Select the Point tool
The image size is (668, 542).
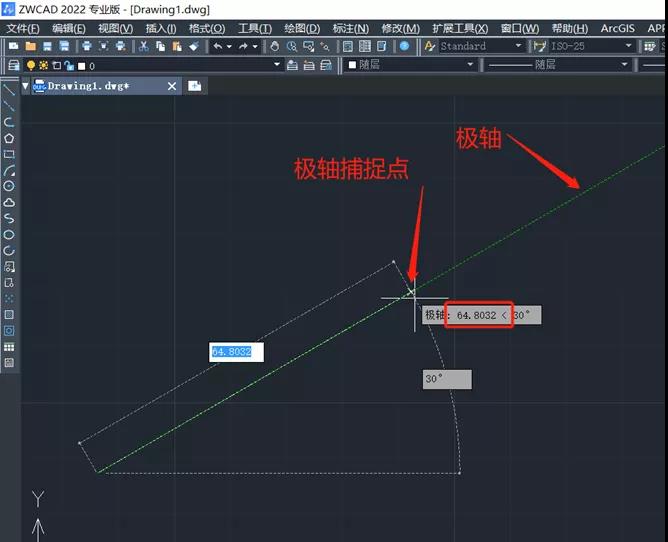click(x=9, y=299)
